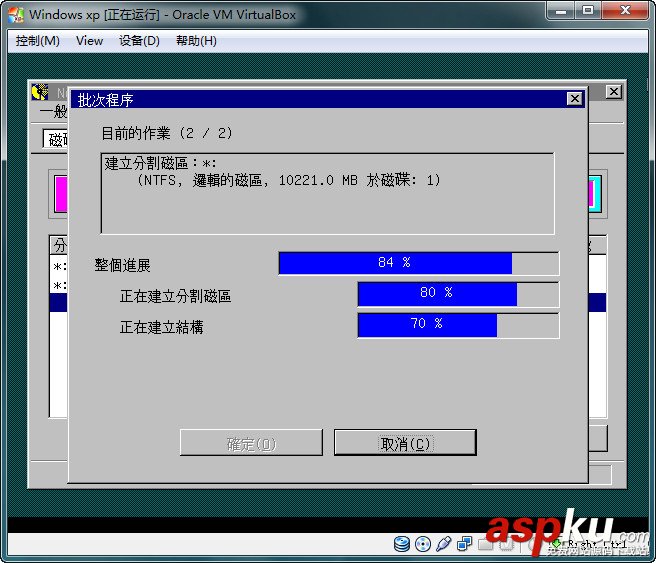The width and height of the screenshot is (656, 563).
Task: Click the 正在建立分割磁區 80% progress bar
Action: pyautogui.click(x=458, y=294)
